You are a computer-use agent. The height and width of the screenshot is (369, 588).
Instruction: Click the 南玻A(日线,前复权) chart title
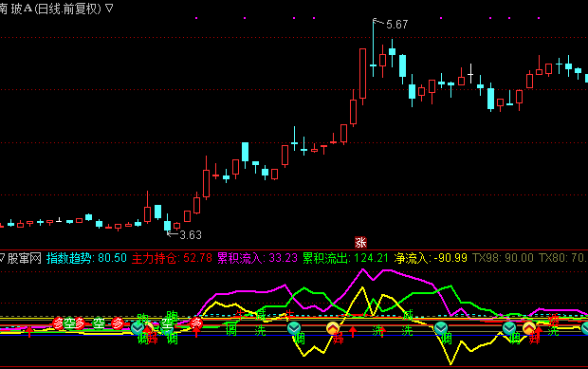pos(50,9)
